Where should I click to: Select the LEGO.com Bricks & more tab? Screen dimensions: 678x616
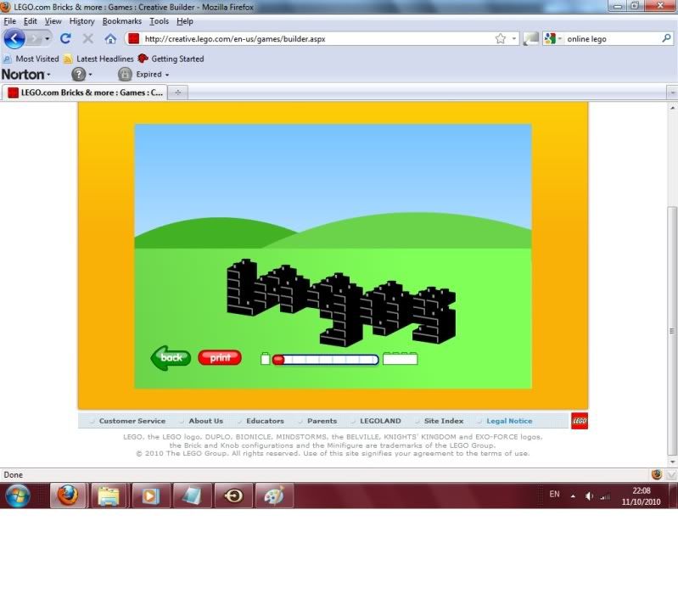click(x=86, y=92)
